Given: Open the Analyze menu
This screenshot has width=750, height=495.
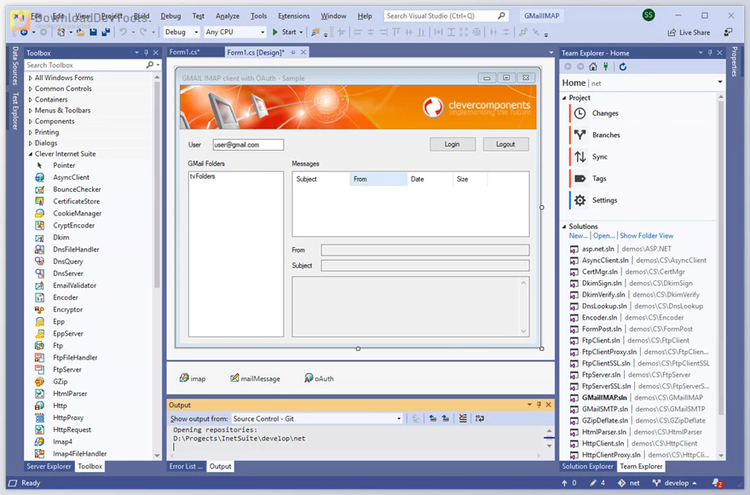Looking at the screenshot, I should (x=227, y=16).
